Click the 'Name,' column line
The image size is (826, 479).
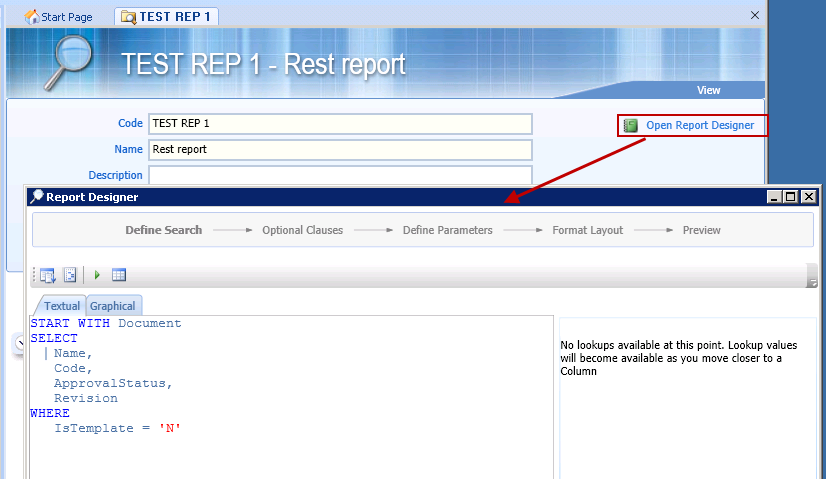coord(73,353)
